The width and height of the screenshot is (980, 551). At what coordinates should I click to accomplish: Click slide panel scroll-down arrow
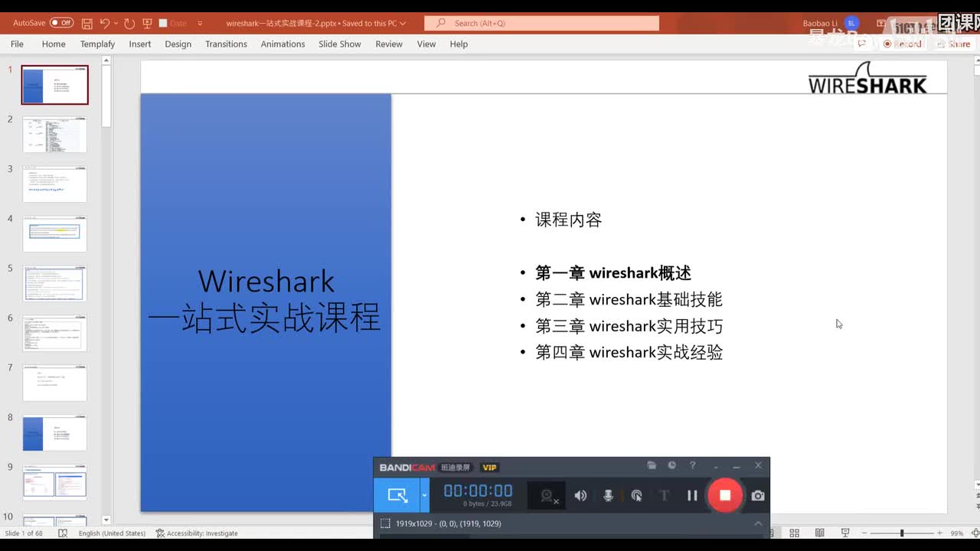[x=106, y=520]
